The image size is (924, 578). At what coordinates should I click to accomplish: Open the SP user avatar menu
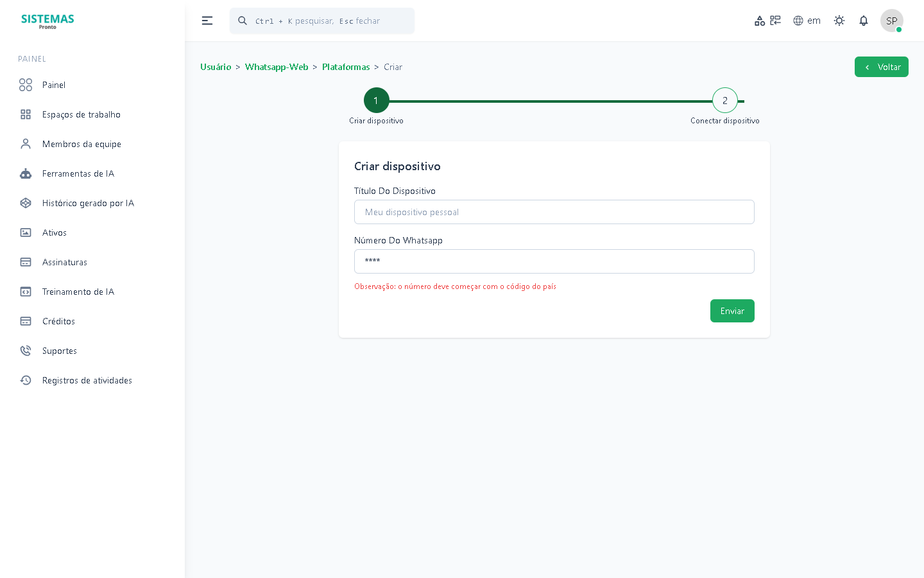click(891, 21)
